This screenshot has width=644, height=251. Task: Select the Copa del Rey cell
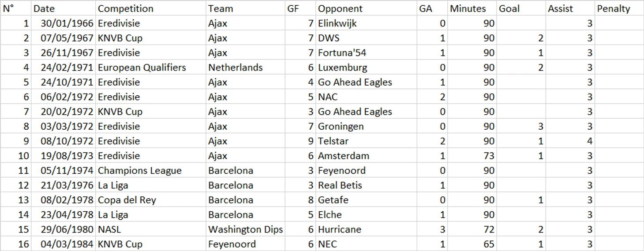[150, 200]
